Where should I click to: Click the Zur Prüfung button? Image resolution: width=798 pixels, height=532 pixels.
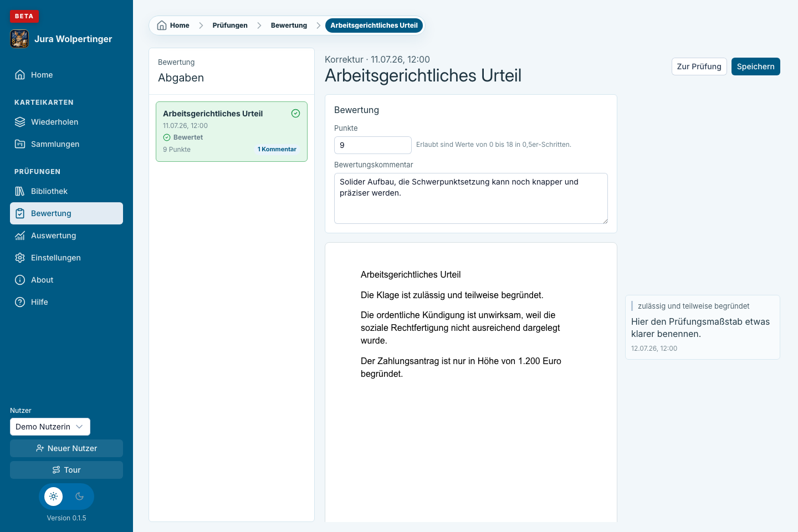(699, 66)
